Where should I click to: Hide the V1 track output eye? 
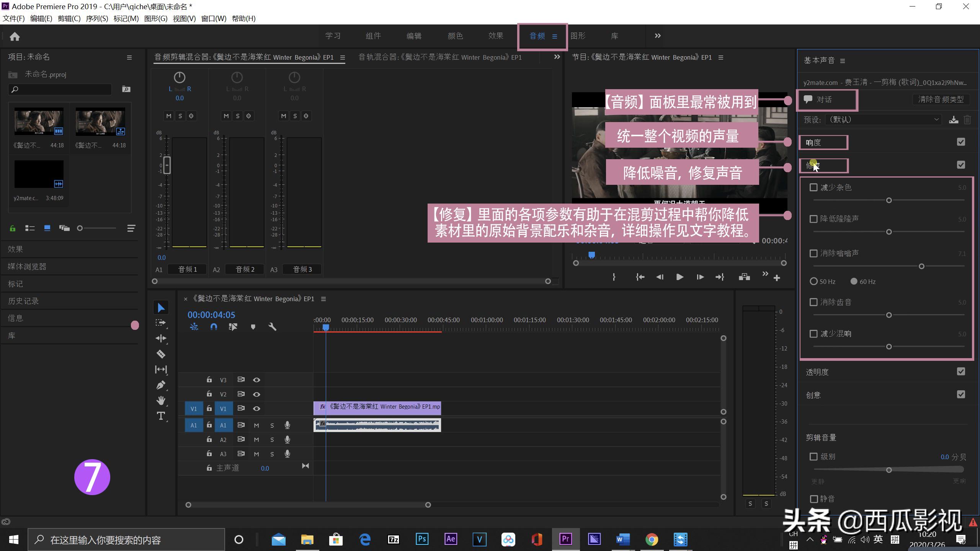point(256,409)
